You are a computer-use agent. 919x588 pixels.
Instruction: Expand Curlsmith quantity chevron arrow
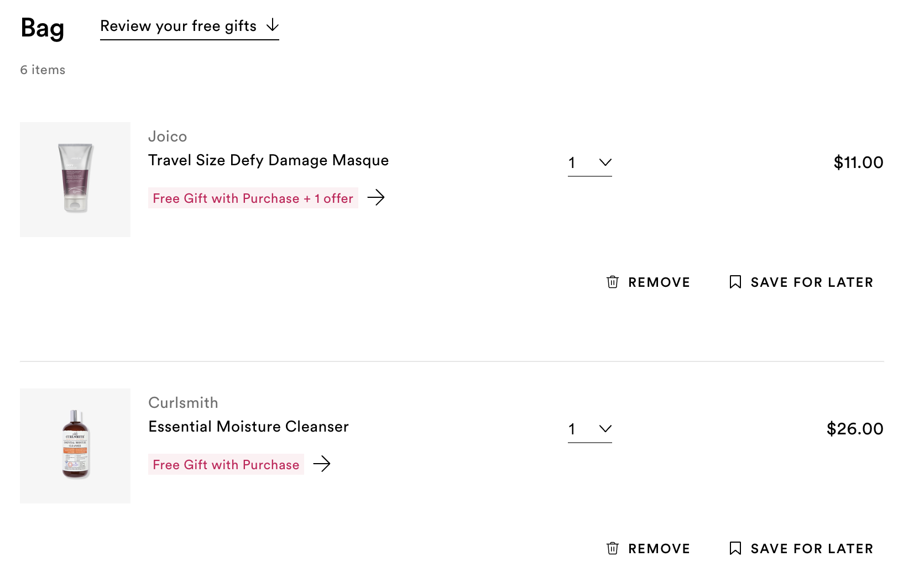pyautogui.click(x=605, y=429)
